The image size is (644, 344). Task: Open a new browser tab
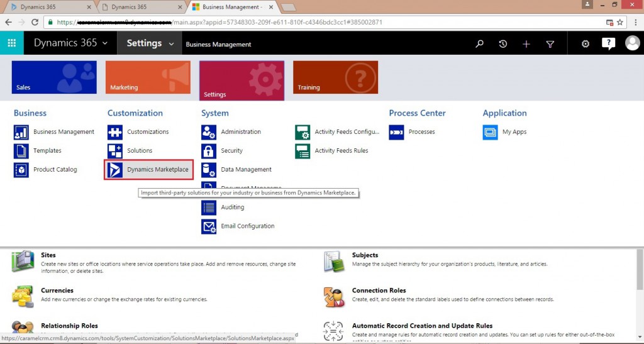point(289,8)
